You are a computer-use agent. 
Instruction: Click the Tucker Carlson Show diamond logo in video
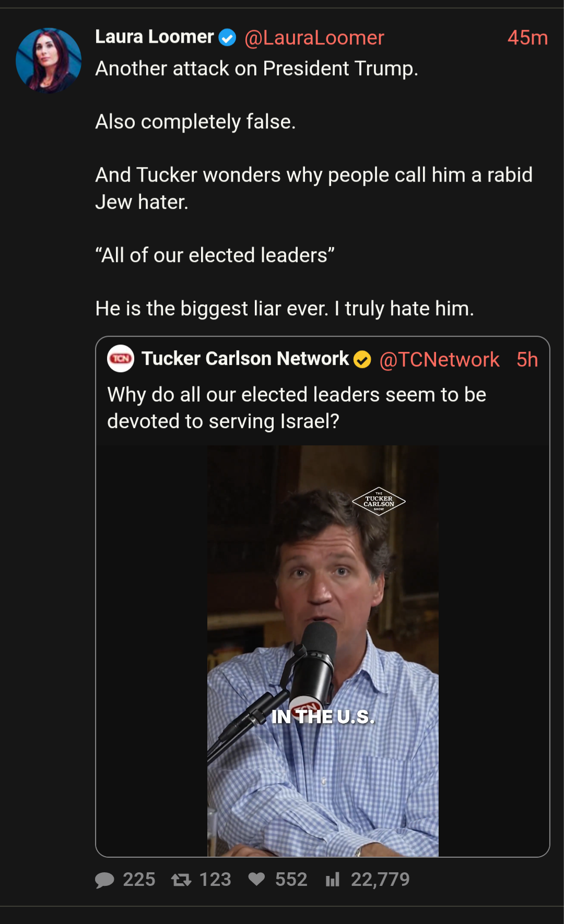click(x=379, y=502)
